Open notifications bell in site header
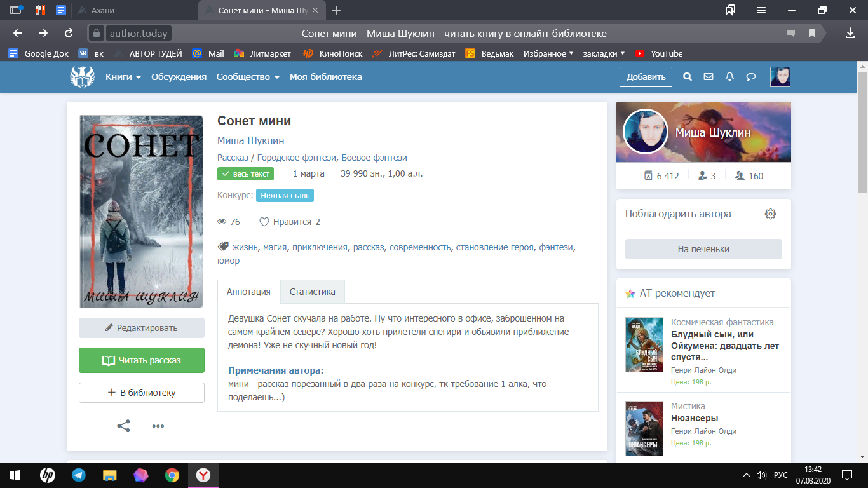The height and width of the screenshot is (488, 868). [729, 77]
